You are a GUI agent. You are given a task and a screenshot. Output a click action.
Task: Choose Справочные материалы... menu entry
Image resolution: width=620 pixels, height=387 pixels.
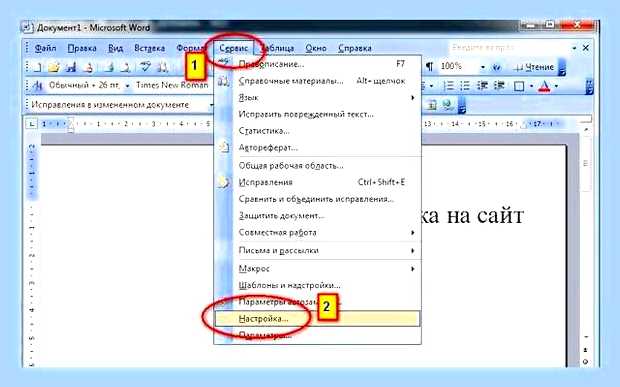(318, 81)
